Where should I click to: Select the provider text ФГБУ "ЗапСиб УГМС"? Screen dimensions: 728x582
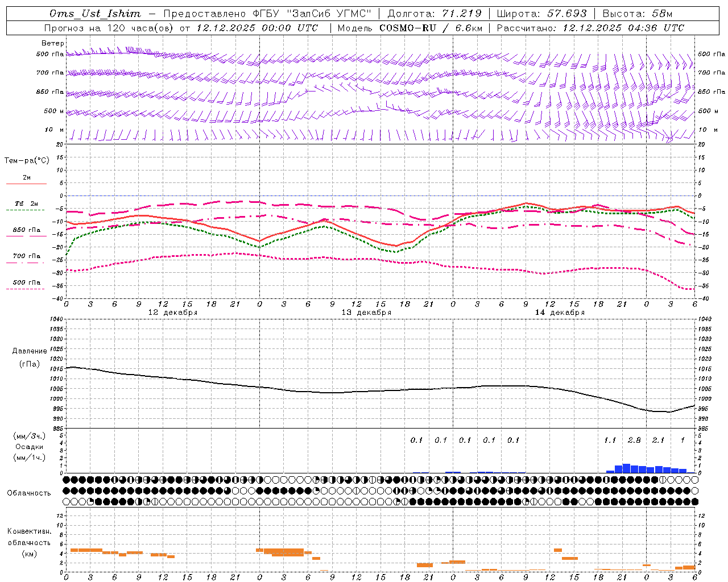pyautogui.click(x=311, y=14)
